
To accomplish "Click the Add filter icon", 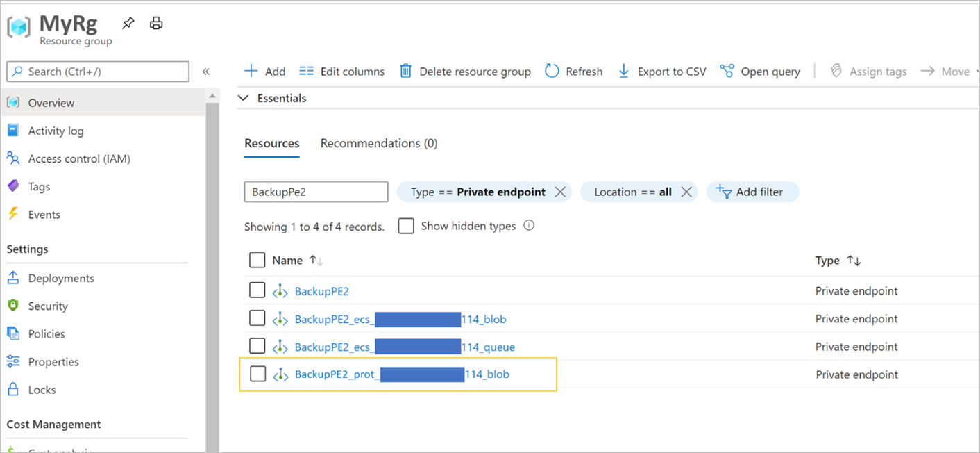I will point(723,192).
